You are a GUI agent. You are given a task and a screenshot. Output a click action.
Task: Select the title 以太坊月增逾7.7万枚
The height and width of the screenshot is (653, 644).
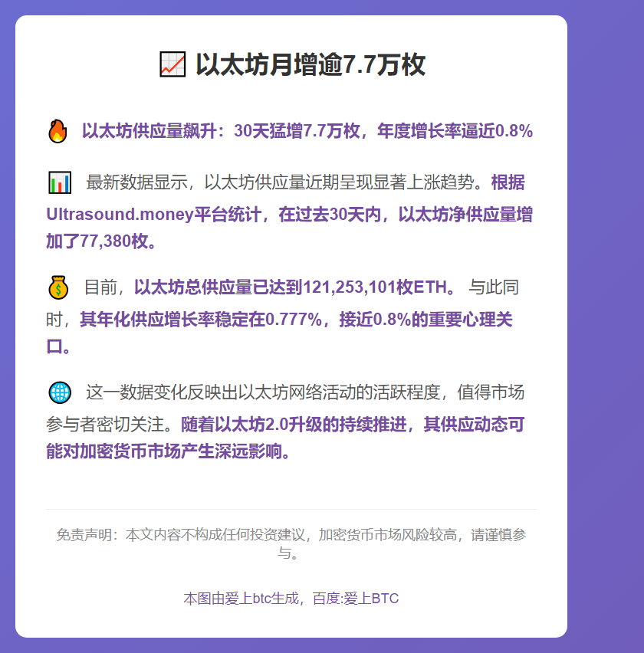point(310,64)
